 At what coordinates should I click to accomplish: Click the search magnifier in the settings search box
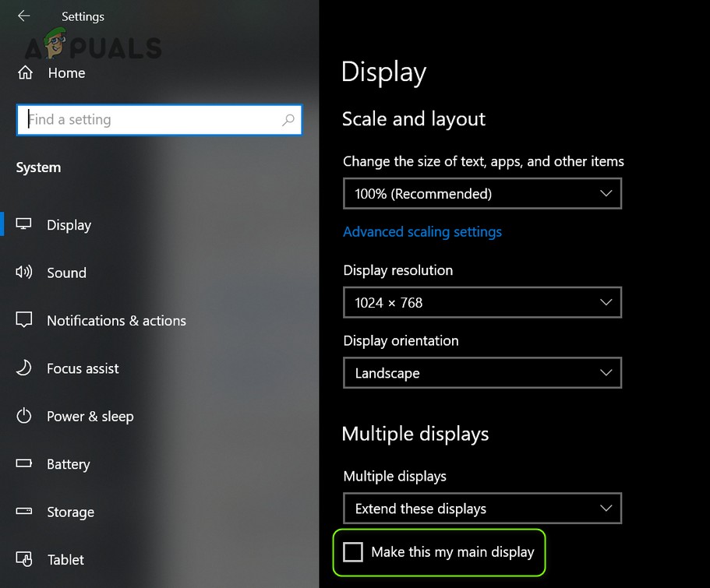[289, 120]
